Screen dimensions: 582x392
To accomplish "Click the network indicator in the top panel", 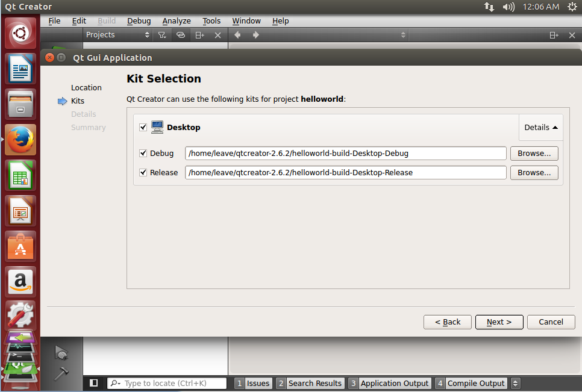I will (489, 7).
